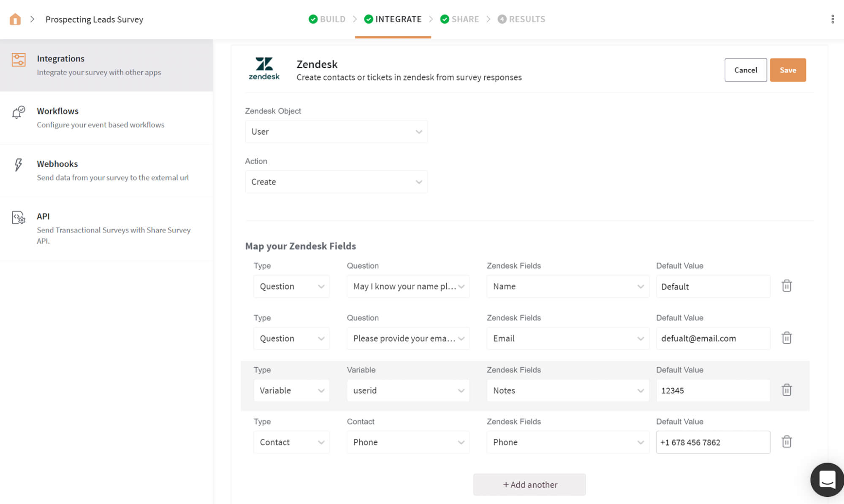Image resolution: width=844 pixels, height=504 pixels.
Task: Open the Zendesk Object dropdown
Action: 336,131
